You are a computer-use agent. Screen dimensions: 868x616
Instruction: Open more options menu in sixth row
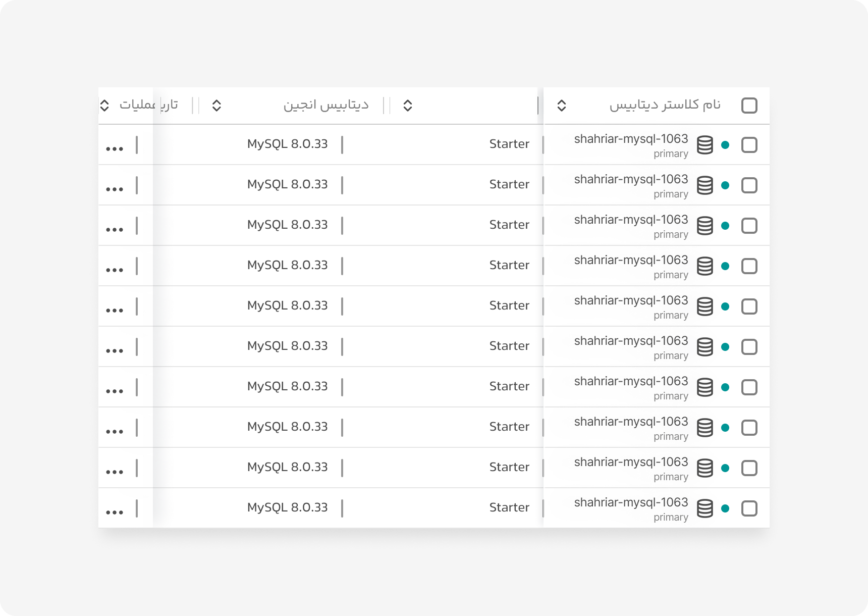pyautogui.click(x=115, y=351)
